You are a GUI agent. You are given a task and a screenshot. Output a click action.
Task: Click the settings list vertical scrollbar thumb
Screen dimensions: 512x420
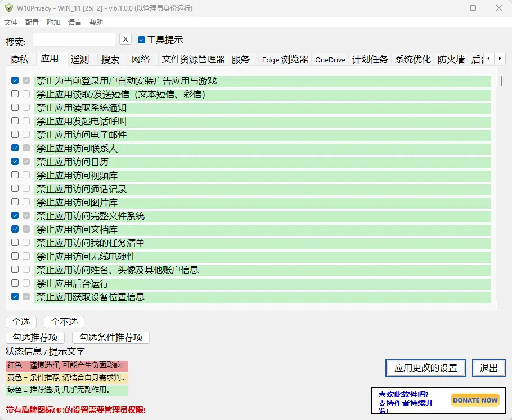pos(501,81)
